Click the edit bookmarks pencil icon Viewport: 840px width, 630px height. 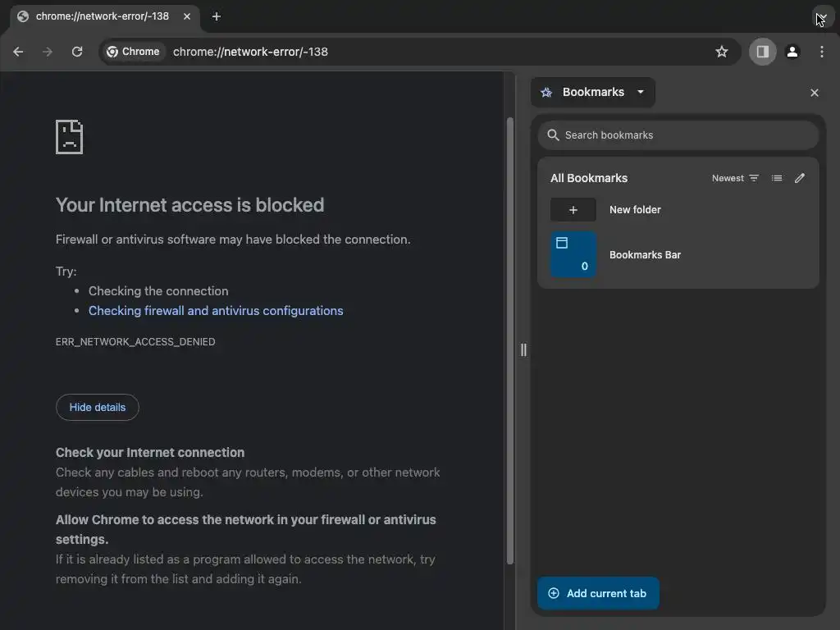point(800,178)
